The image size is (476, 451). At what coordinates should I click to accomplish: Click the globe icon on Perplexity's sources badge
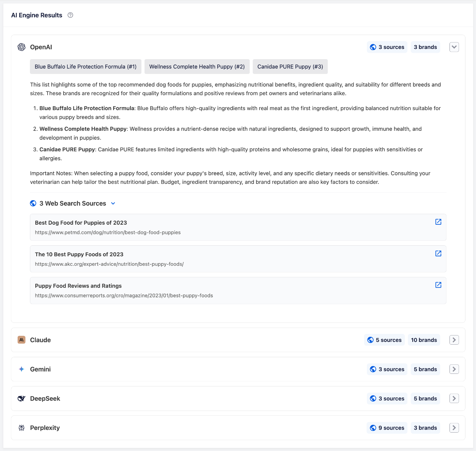pyautogui.click(x=373, y=428)
